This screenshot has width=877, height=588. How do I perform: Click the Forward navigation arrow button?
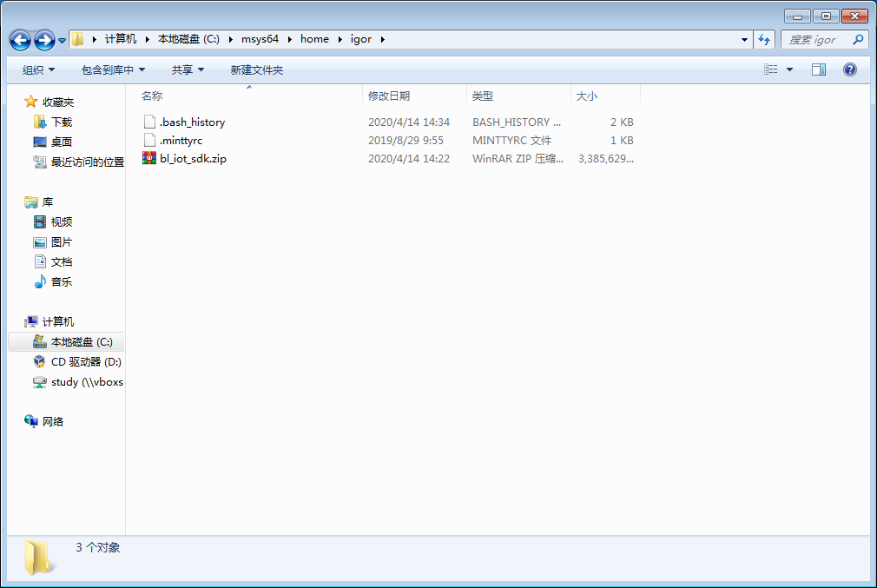pos(44,40)
